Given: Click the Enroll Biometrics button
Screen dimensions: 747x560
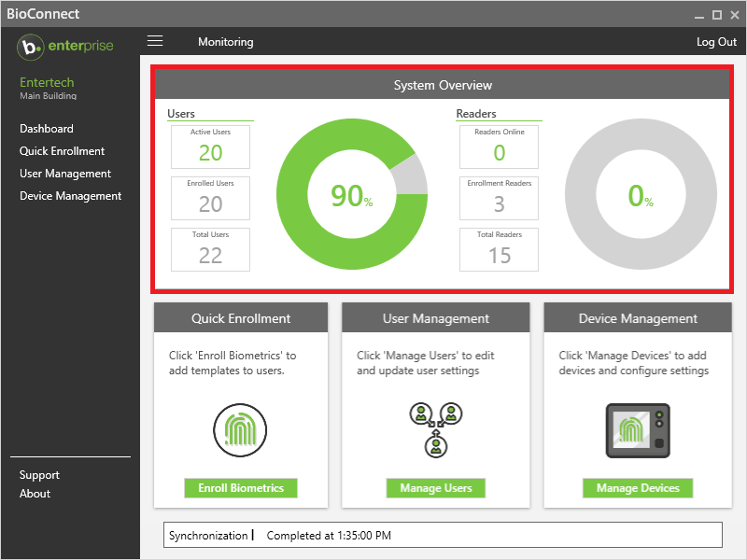Looking at the screenshot, I should 240,488.
